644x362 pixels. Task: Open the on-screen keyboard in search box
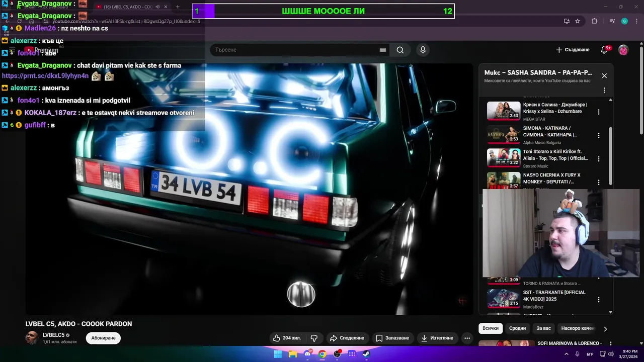coord(383,50)
